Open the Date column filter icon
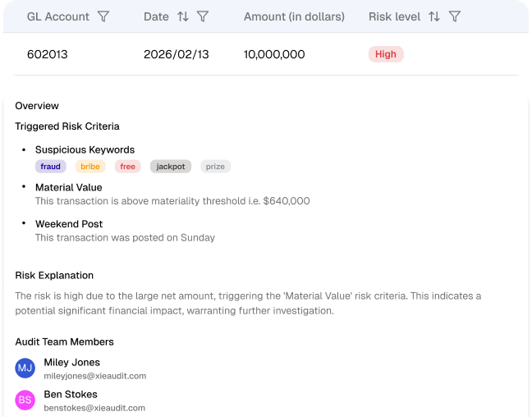532x417 pixels. tap(203, 16)
